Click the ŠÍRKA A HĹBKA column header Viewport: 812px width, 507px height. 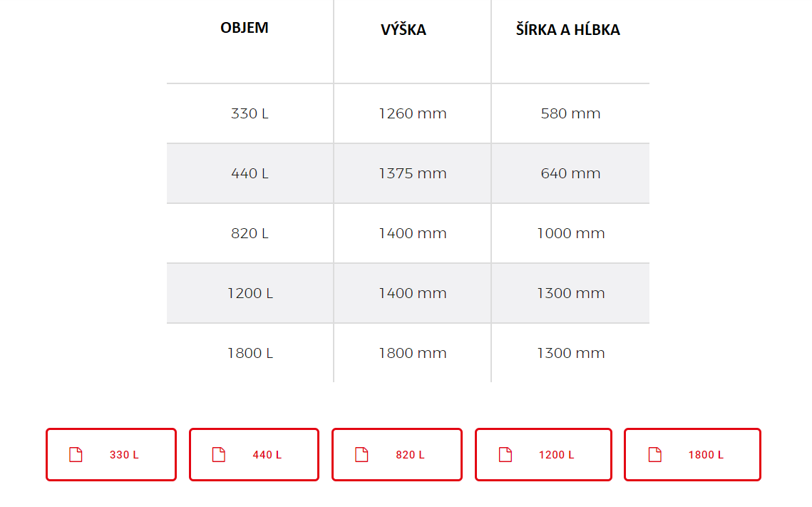tap(567, 29)
